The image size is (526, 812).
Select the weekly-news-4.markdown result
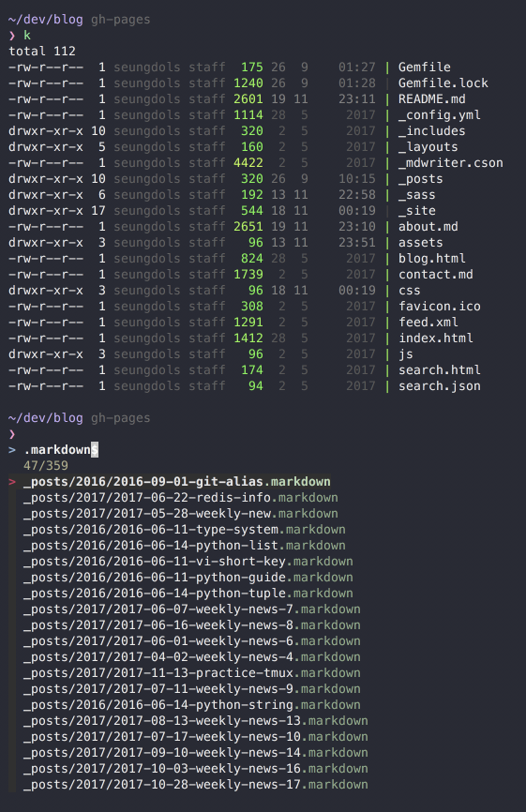[x=192, y=657]
